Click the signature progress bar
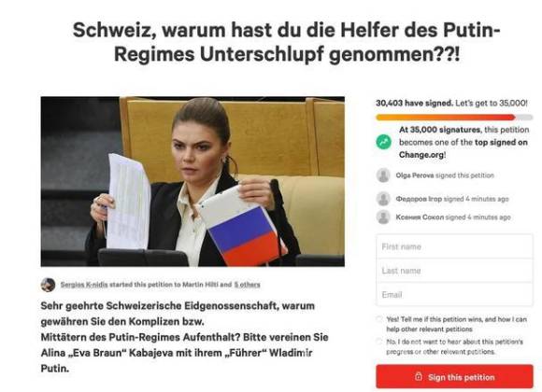The image size is (542, 392). point(454,118)
